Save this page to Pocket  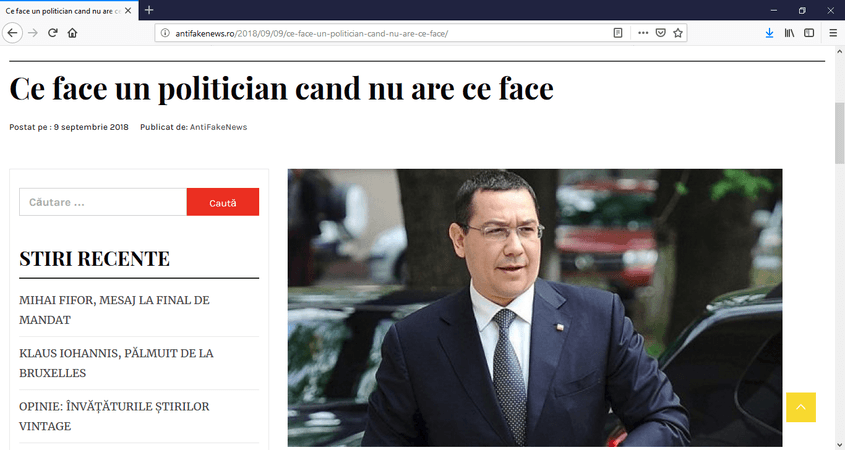coord(660,33)
